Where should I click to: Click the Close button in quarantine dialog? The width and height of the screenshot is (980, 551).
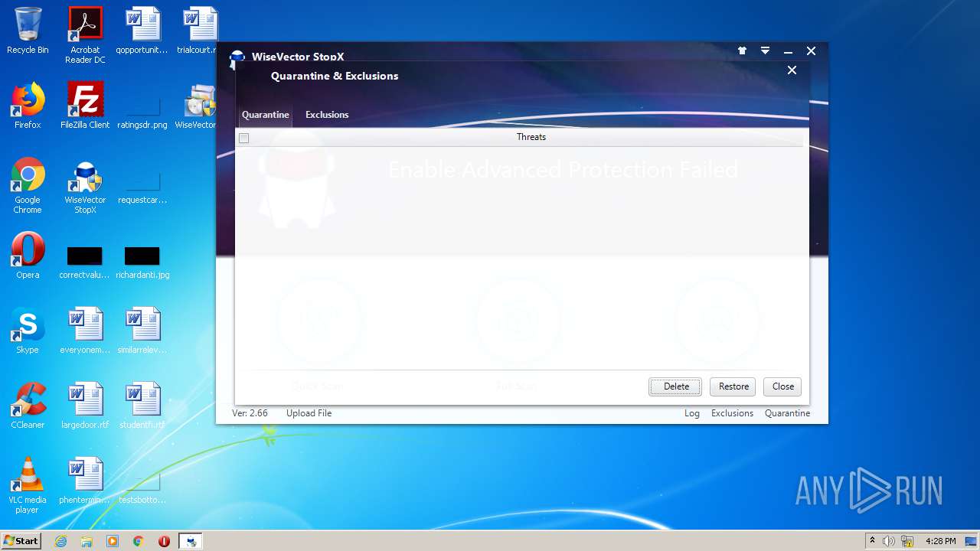pos(782,386)
